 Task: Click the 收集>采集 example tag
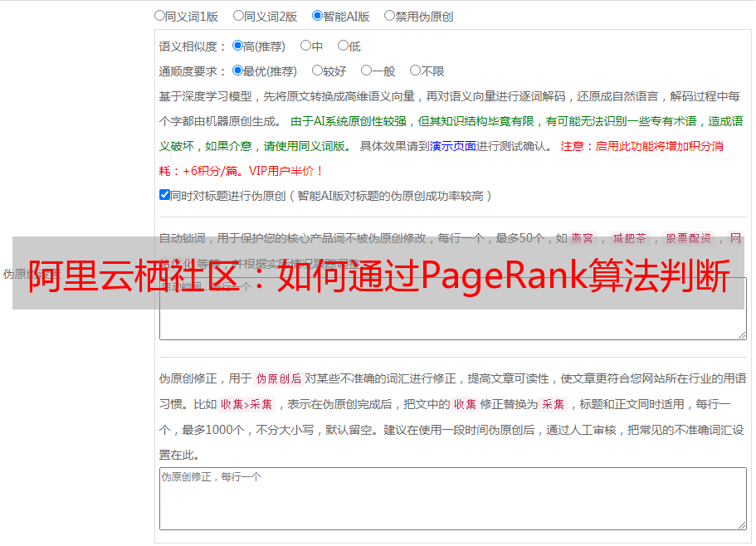pos(246,404)
